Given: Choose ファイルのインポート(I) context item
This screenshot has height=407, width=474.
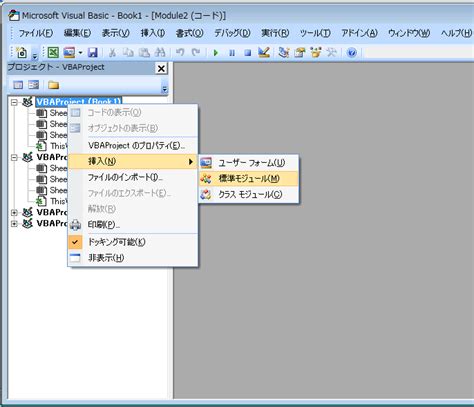Looking at the screenshot, I should (133, 177).
